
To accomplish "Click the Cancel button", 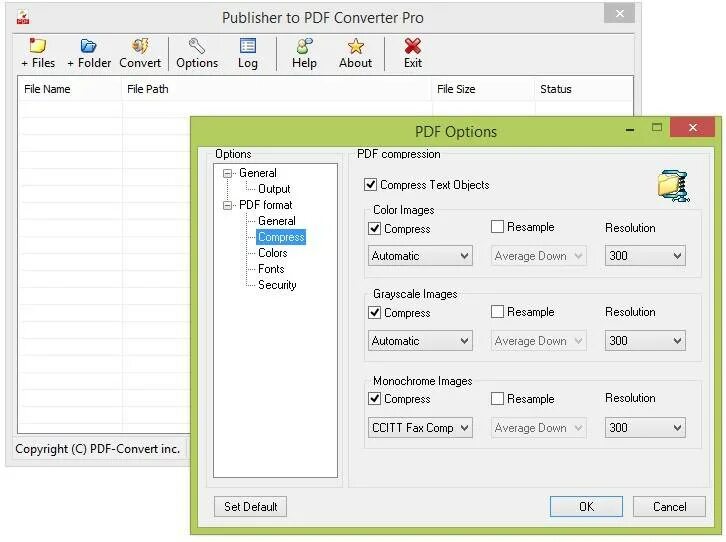I will point(670,506).
